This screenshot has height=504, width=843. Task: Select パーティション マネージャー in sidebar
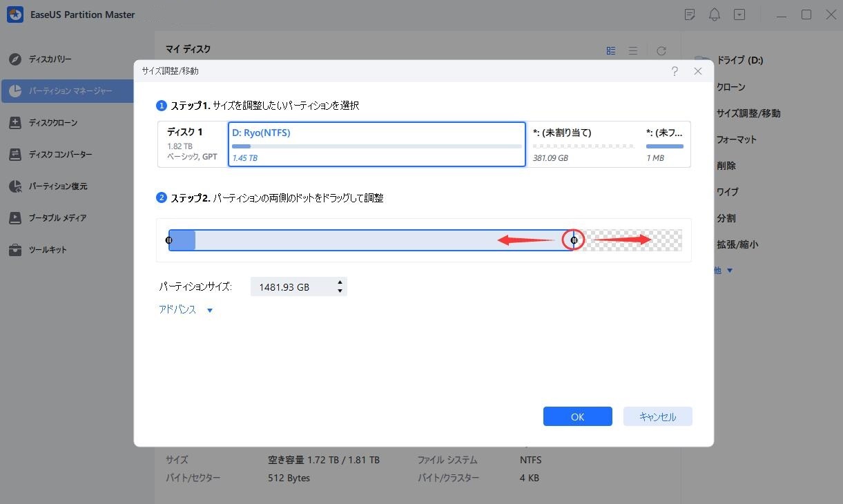(x=66, y=90)
